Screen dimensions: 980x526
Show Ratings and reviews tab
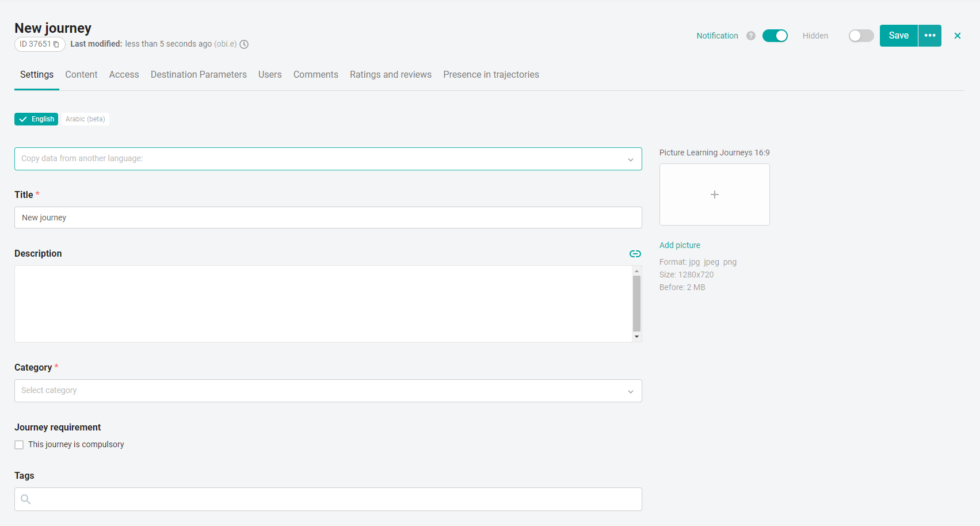click(391, 75)
